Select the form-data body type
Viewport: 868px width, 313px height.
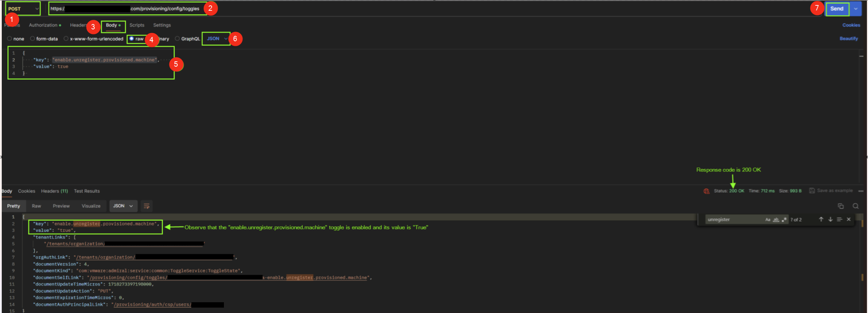pos(44,39)
